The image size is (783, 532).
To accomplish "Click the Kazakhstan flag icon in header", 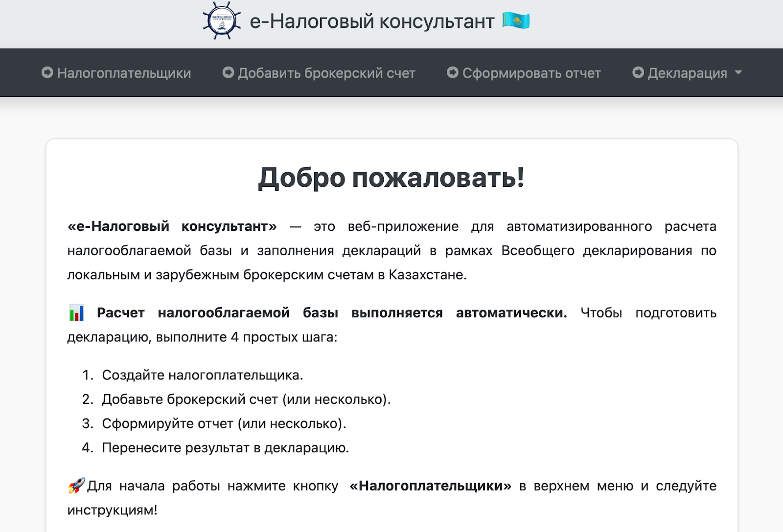I will [x=516, y=21].
